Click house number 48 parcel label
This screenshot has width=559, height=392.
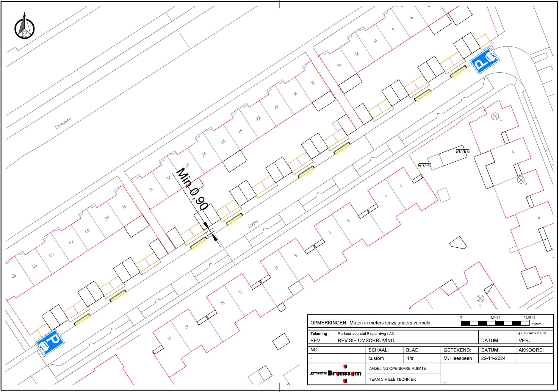point(14,276)
